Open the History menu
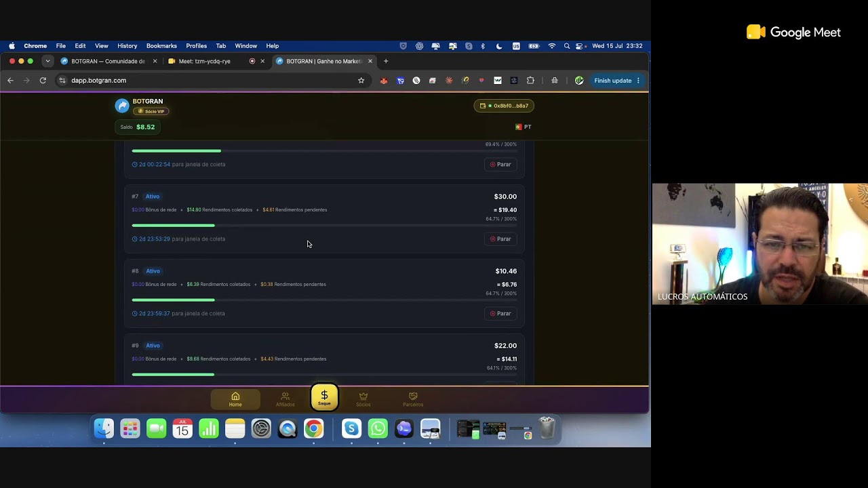This screenshot has height=488, width=868. point(127,46)
